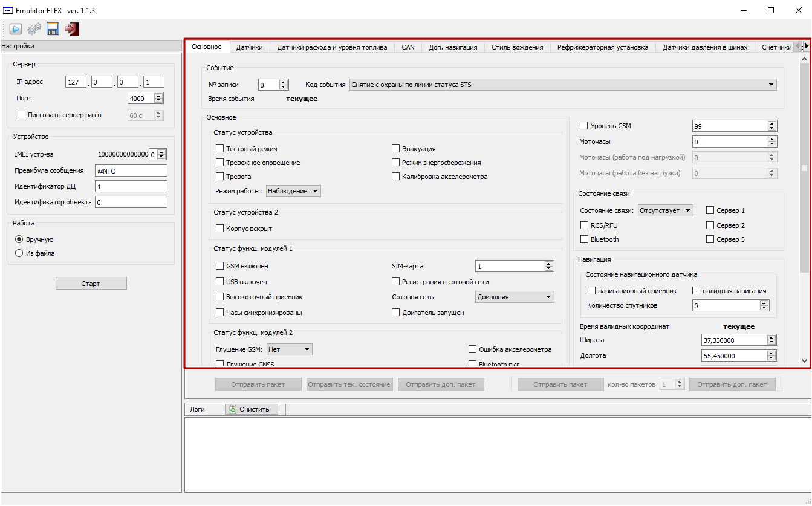Viewport: 812px width, 506px height.
Task: Click Отправить тек. состояние button
Action: tap(350, 384)
